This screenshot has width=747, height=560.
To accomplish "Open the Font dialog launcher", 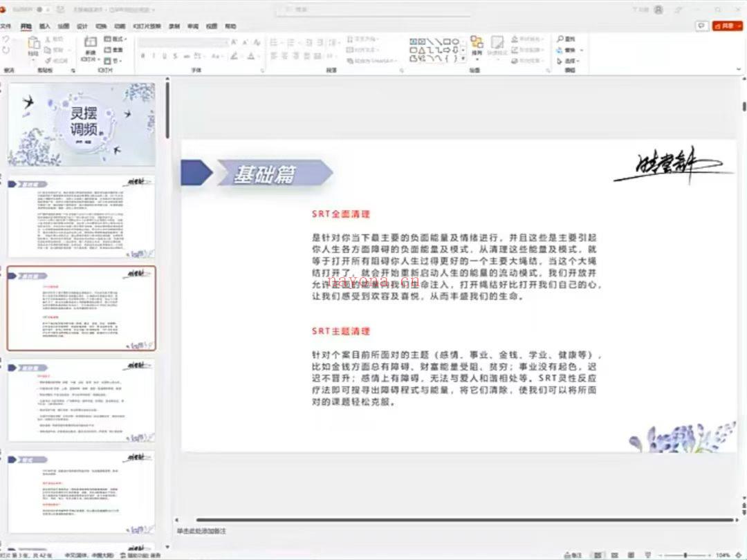I will pos(263,71).
